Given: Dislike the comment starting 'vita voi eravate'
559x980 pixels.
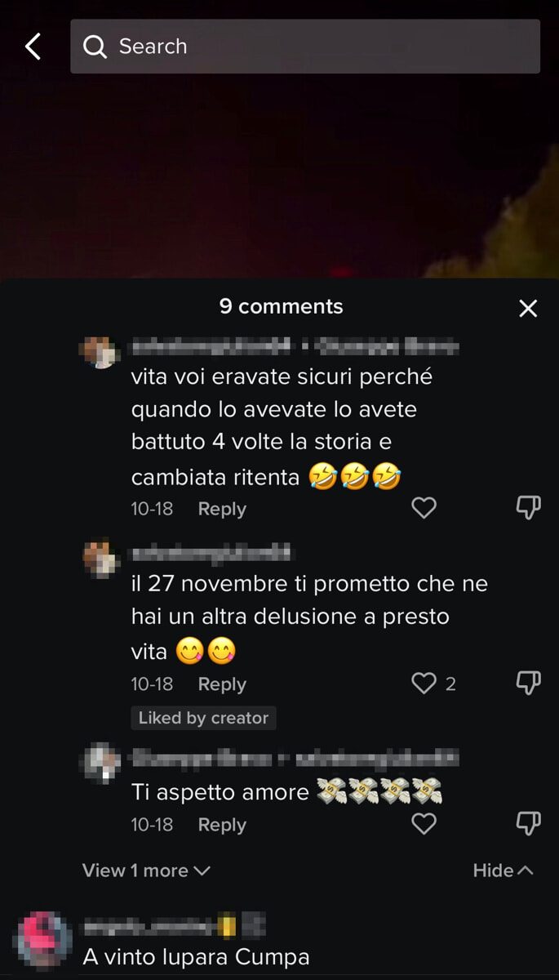Looking at the screenshot, I should pos(529,508).
